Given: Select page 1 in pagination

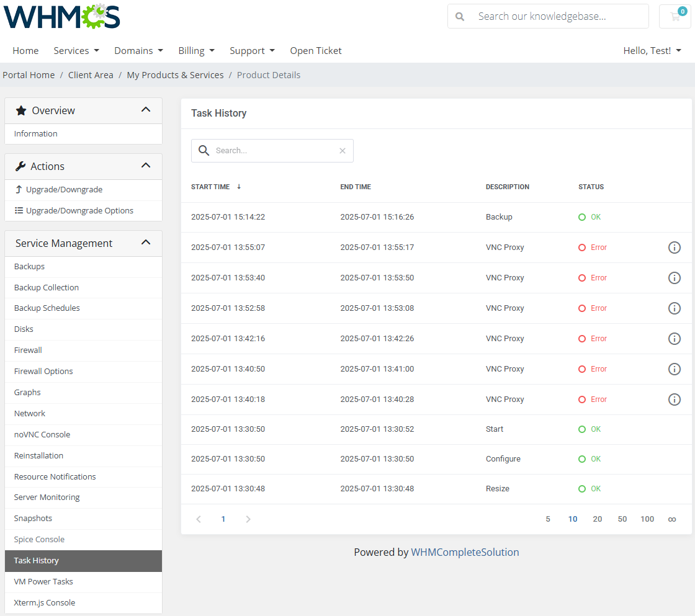Looking at the screenshot, I should [x=223, y=519].
